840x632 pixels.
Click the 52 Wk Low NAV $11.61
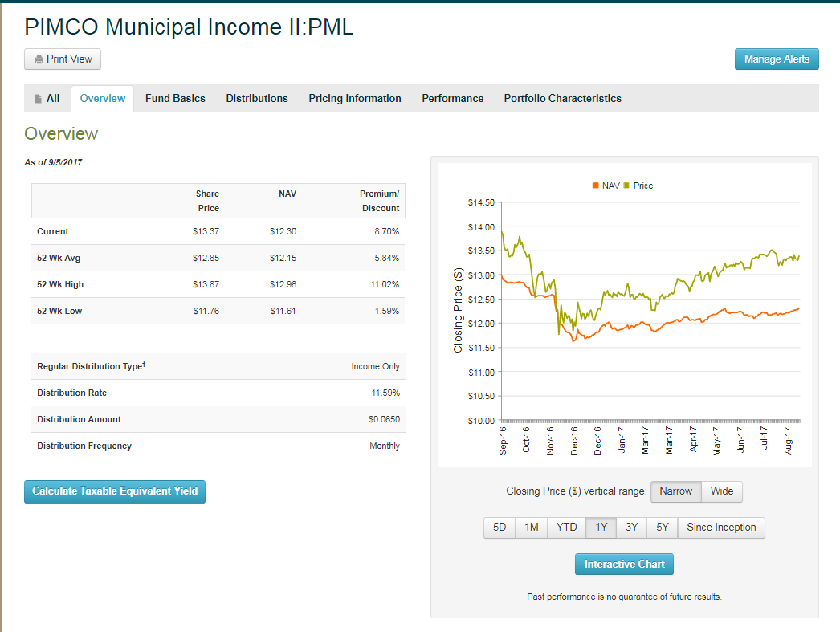[283, 311]
